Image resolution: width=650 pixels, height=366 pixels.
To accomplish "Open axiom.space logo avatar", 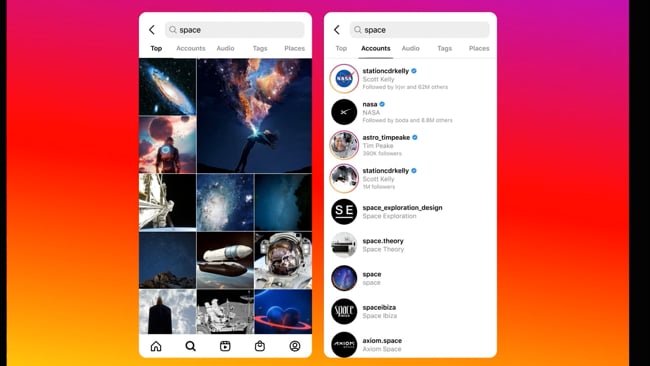I will click(x=344, y=344).
